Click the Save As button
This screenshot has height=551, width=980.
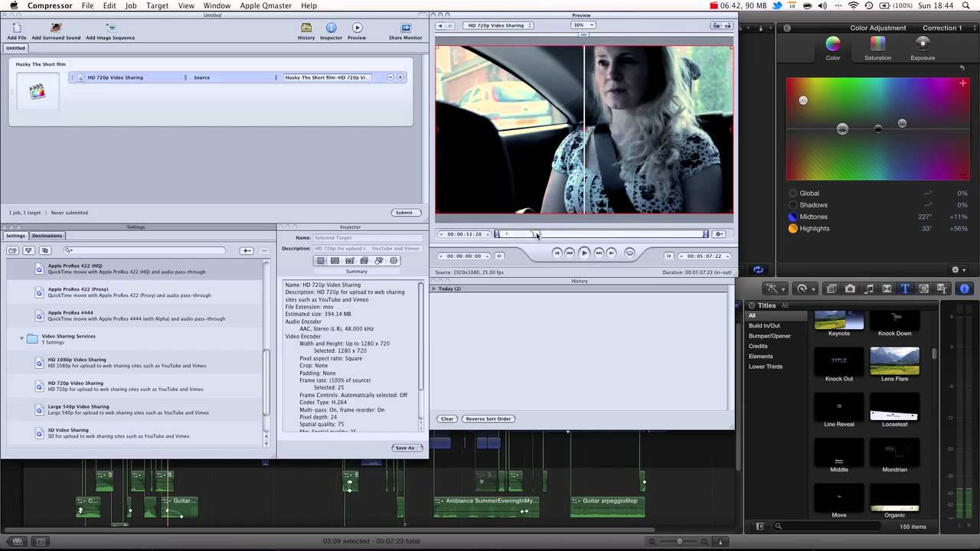(406, 448)
